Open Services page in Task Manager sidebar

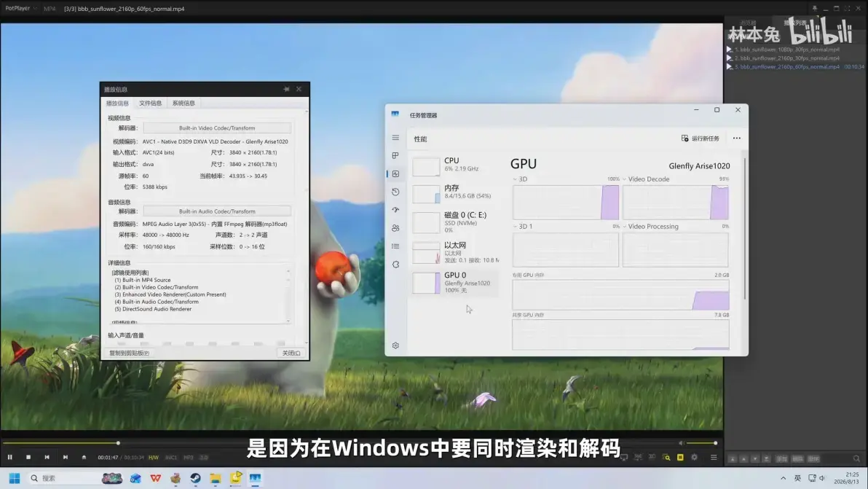pyautogui.click(x=395, y=264)
